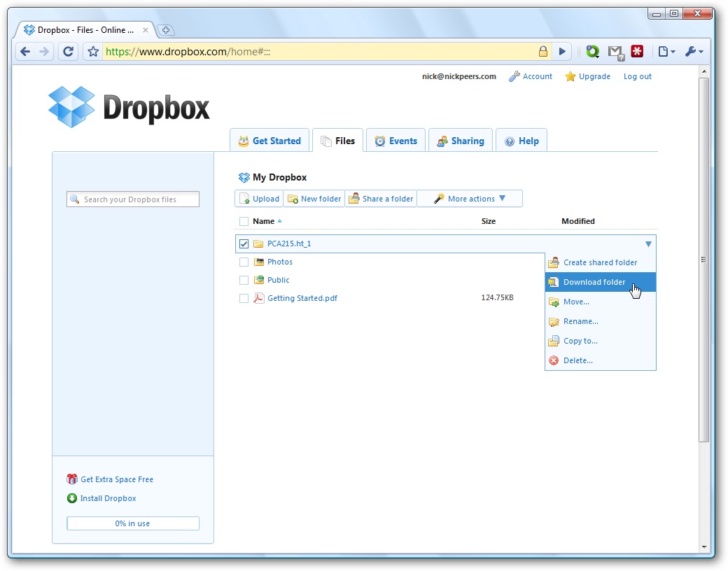Open the green search extension icon
This screenshot has height=571, width=728.
pos(592,52)
